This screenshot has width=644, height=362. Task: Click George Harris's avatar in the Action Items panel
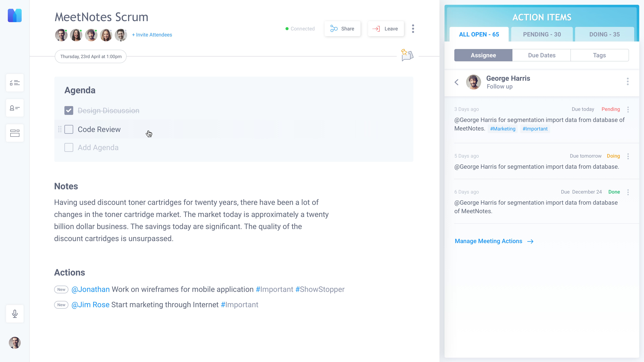pyautogui.click(x=473, y=82)
